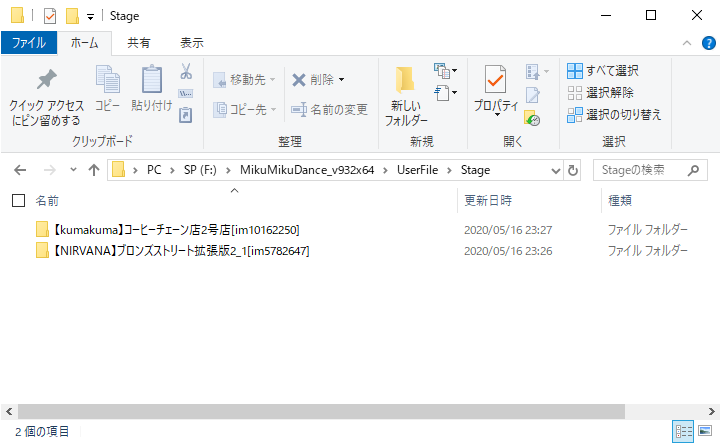Click the scrollbar left arrow
Screen dimensions: 721x444
(9, 411)
